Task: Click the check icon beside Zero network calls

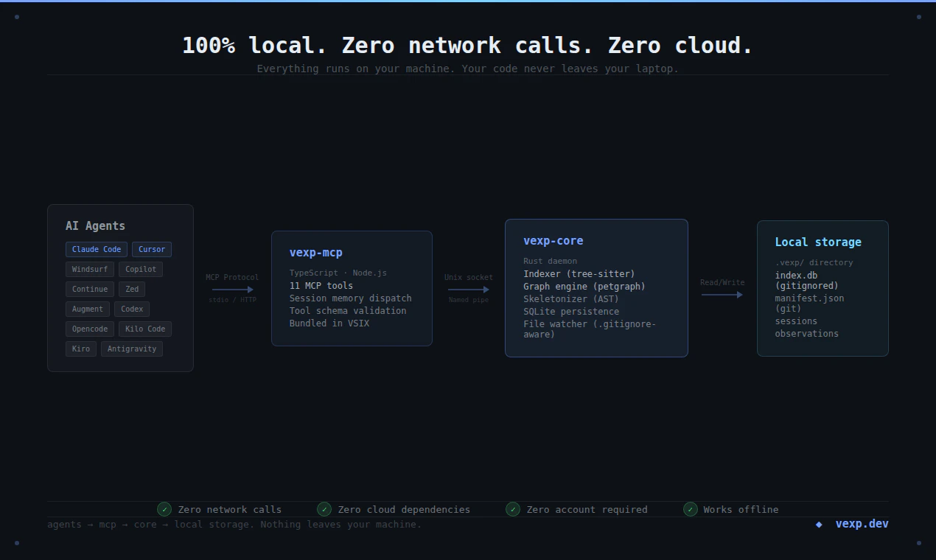Action: coord(164,509)
